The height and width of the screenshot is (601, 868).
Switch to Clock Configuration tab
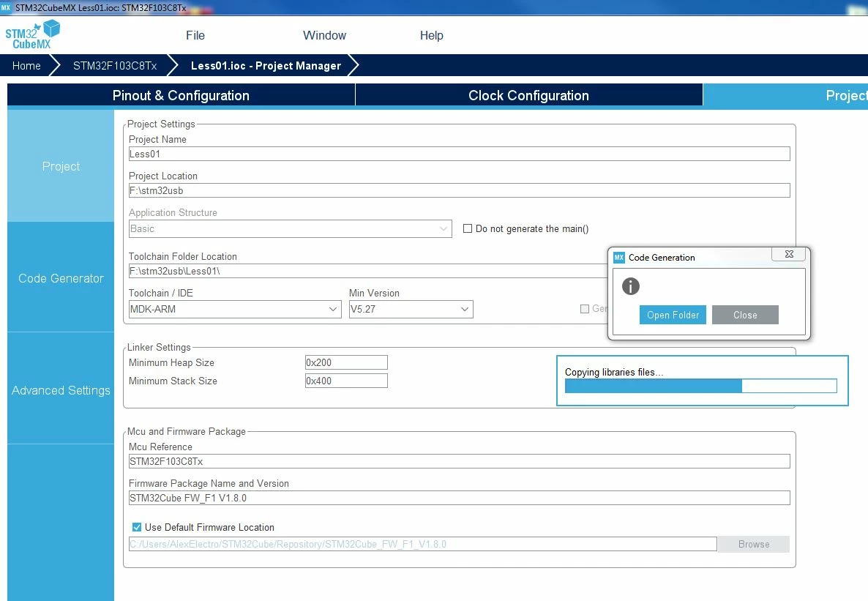pyautogui.click(x=528, y=95)
